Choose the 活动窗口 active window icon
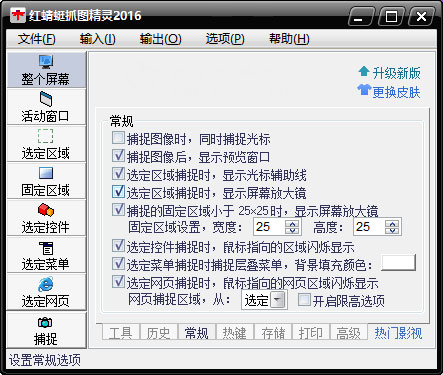 46,99
